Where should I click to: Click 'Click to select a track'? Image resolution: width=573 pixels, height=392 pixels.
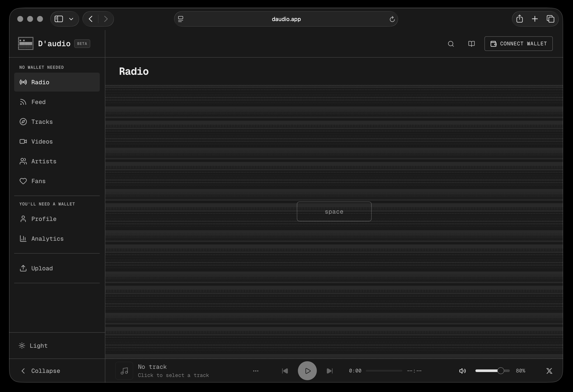(x=174, y=375)
